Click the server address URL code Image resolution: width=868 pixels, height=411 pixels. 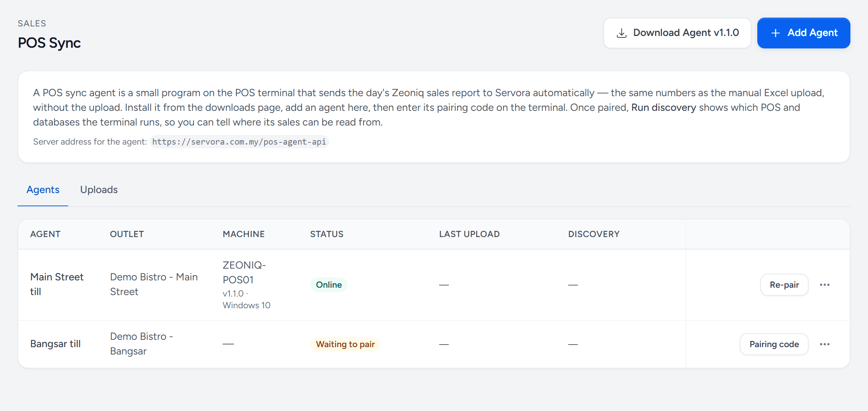click(x=239, y=142)
